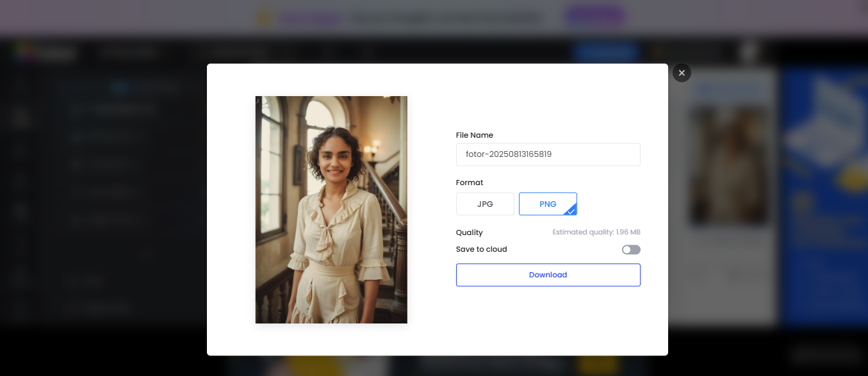
Task: Click the portrait preview image
Action: [x=331, y=209]
